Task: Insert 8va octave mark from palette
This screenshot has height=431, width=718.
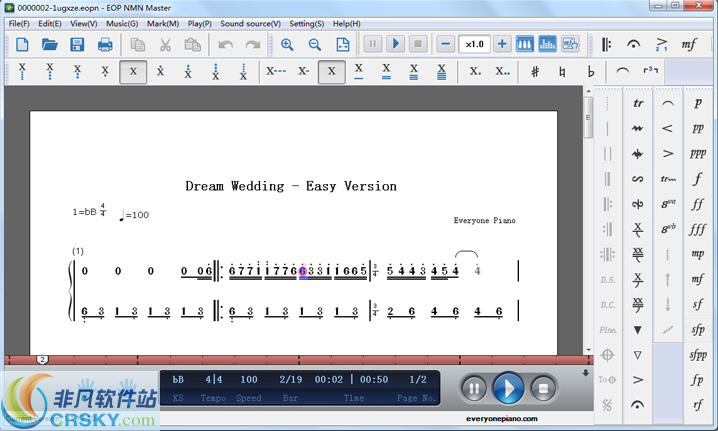Action: pos(668,204)
